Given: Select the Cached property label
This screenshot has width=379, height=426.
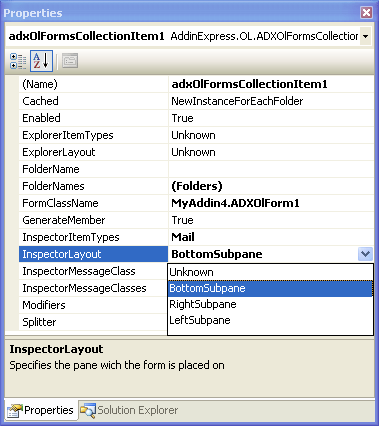Looking at the screenshot, I should tap(93, 101).
